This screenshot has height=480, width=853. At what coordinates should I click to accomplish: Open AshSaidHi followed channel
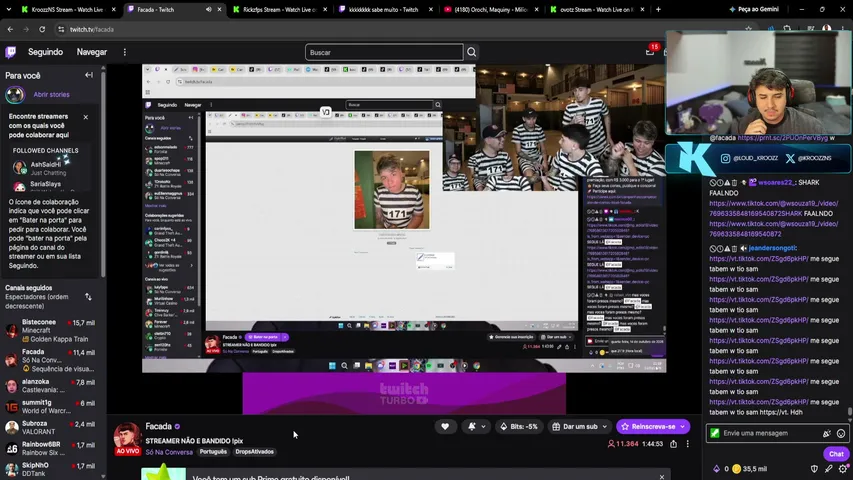45,168
